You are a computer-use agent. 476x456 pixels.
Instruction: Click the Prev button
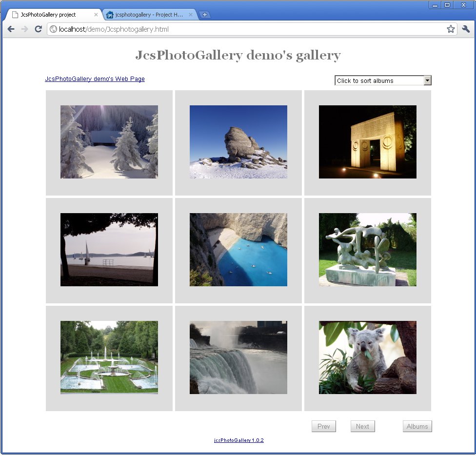(324, 426)
